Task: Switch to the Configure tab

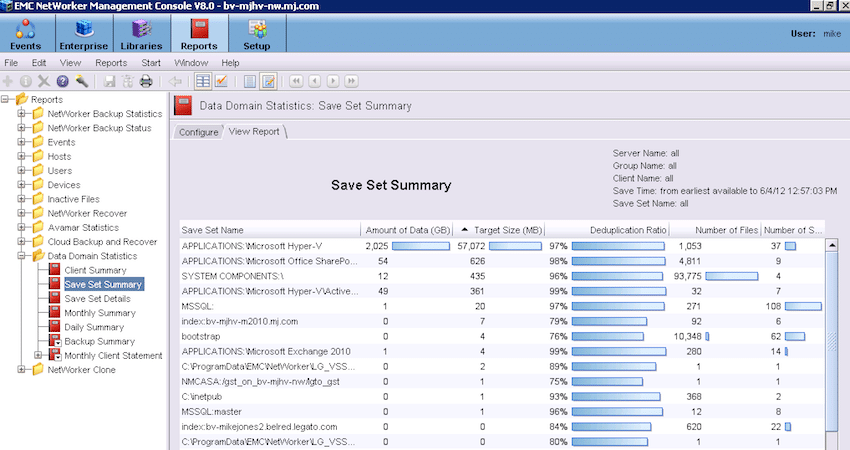Action: tap(198, 132)
